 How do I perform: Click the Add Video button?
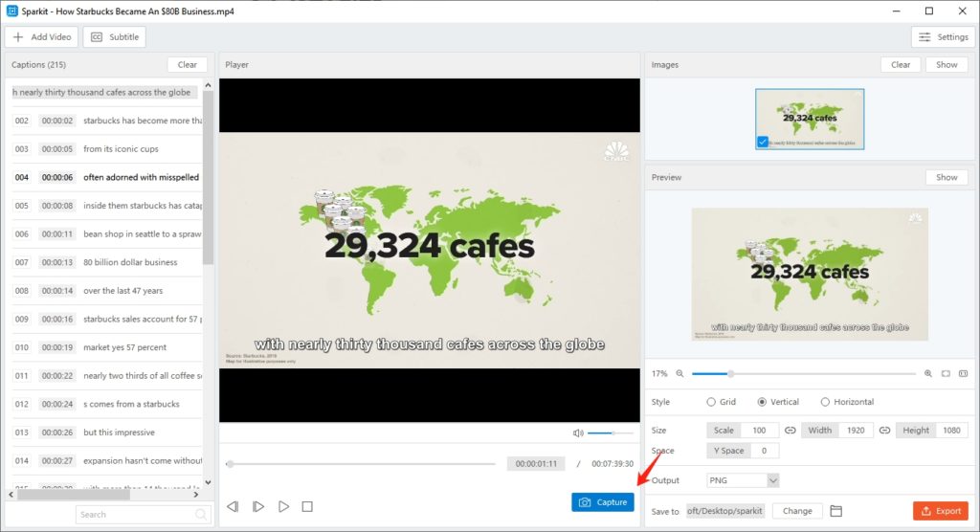tap(42, 37)
